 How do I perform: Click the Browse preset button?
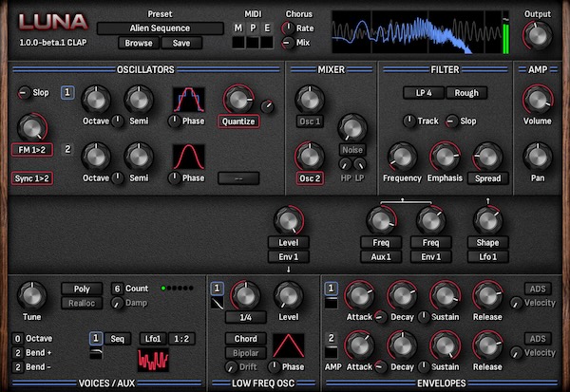[139, 43]
